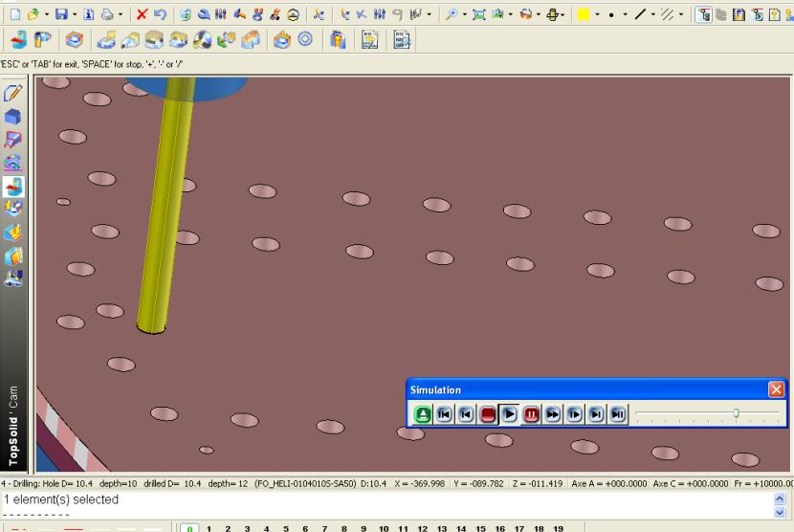
Task: Expand the zoom magnifier dropdown arrow
Action: pyautogui.click(x=464, y=14)
